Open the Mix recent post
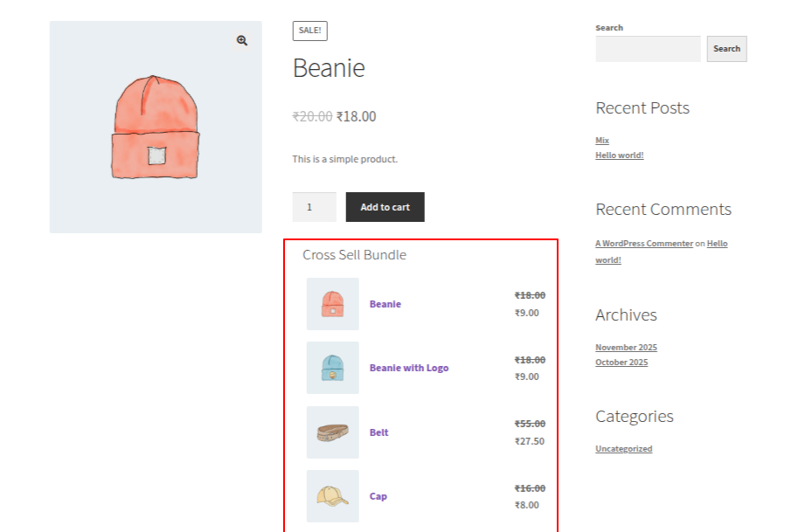The image size is (812, 532). [x=602, y=141]
